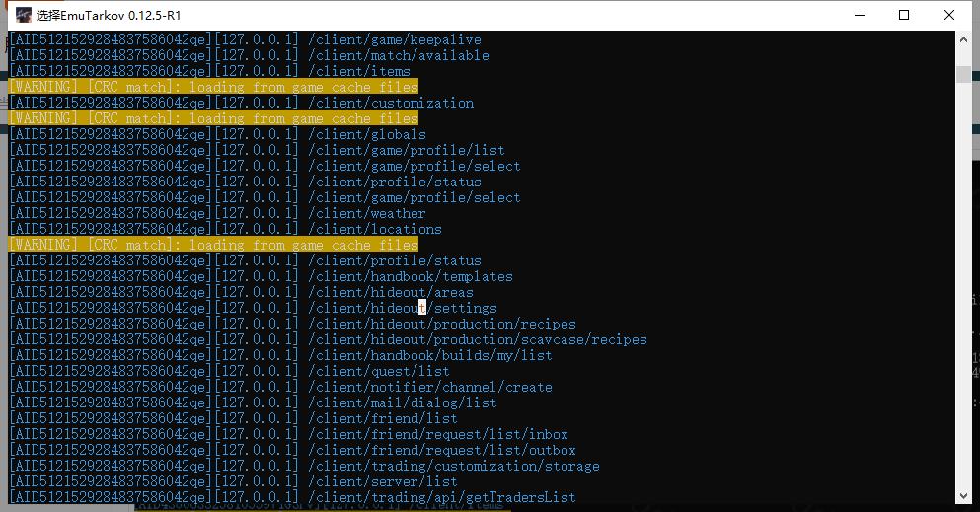This screenshot has width=980, height=512.
Task: Click the WARNING line just above /client/globals
Action: coord(214,118)
